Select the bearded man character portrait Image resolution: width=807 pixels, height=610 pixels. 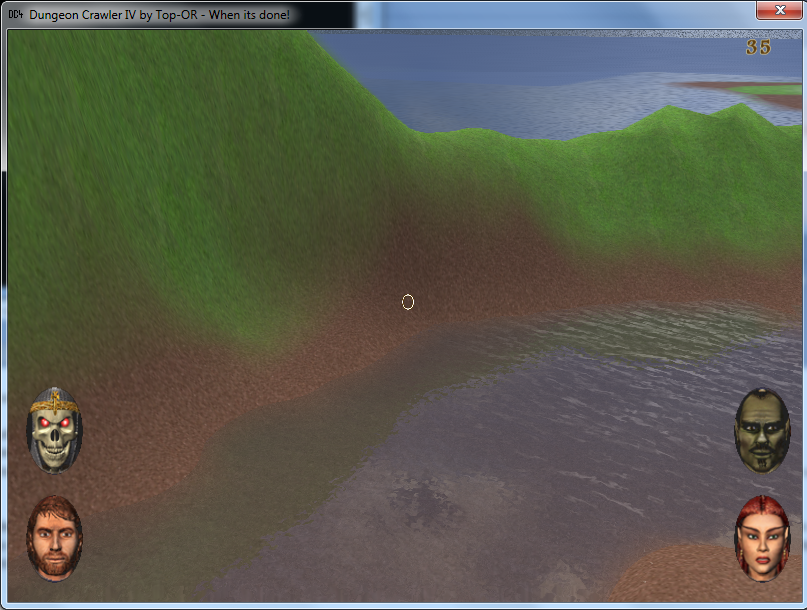pos(54,537)
